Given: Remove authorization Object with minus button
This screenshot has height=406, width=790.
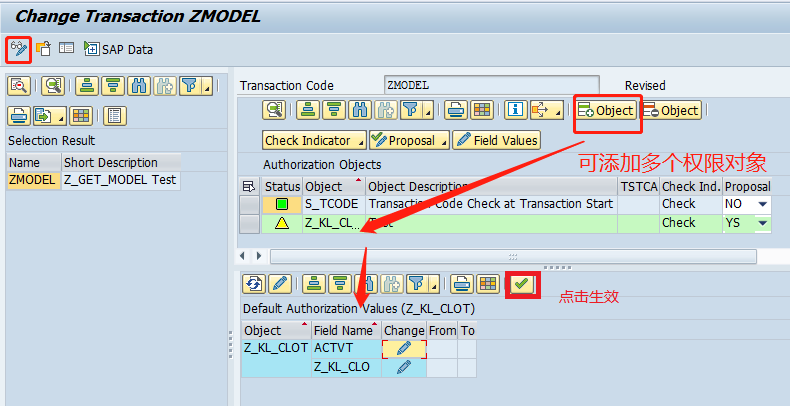Looking at the screenshot, I should coord(671,110).
